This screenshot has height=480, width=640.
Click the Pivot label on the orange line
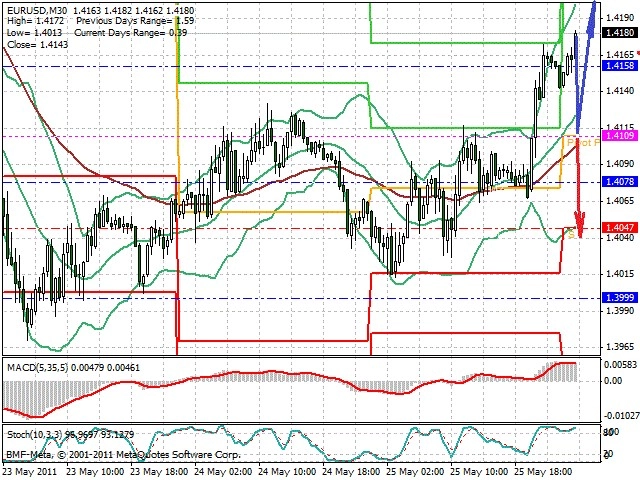[583, 142]
